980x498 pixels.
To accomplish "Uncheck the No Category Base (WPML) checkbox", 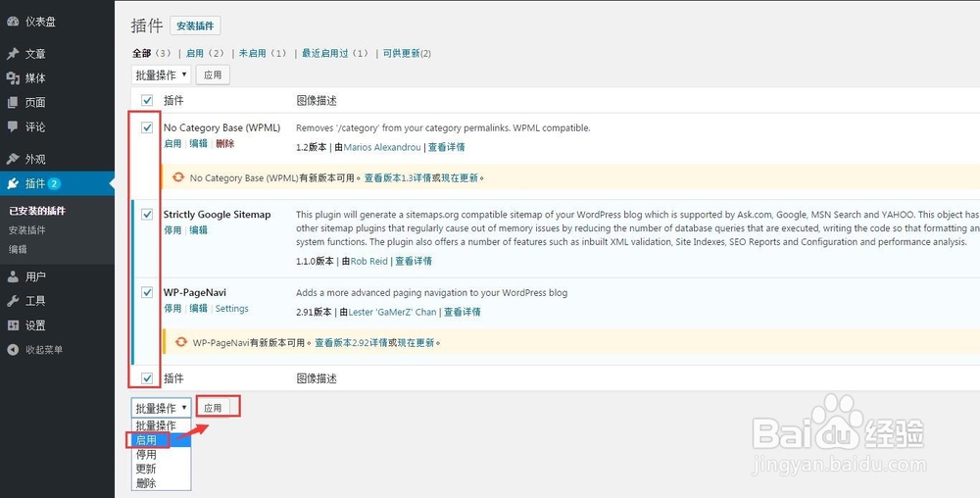I will (147, 127).
